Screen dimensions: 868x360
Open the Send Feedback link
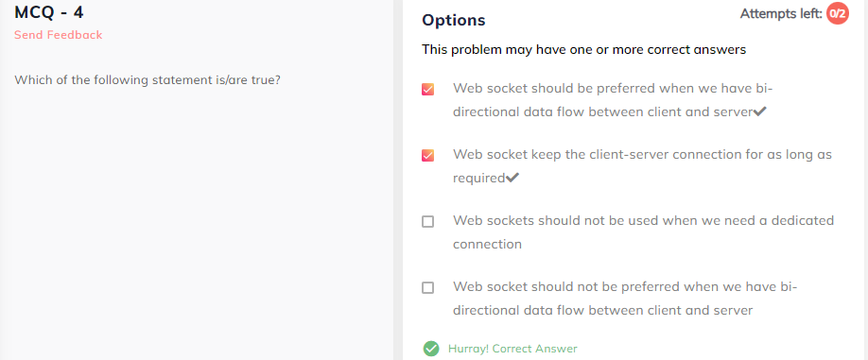click(58, 35)
